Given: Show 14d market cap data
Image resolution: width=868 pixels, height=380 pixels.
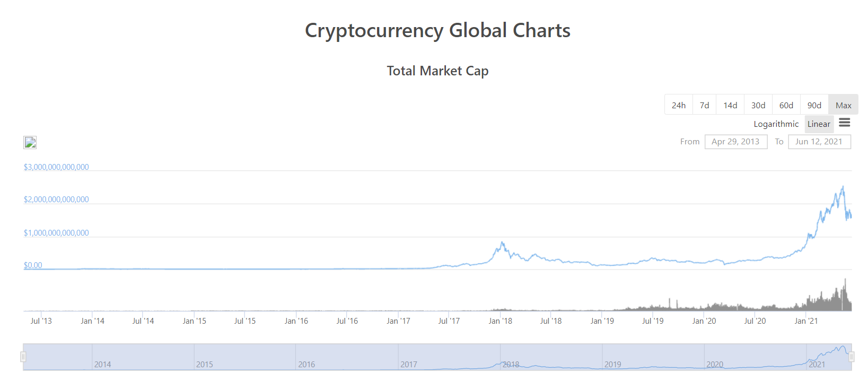Looking at the screenshot, I should (730, 105).
